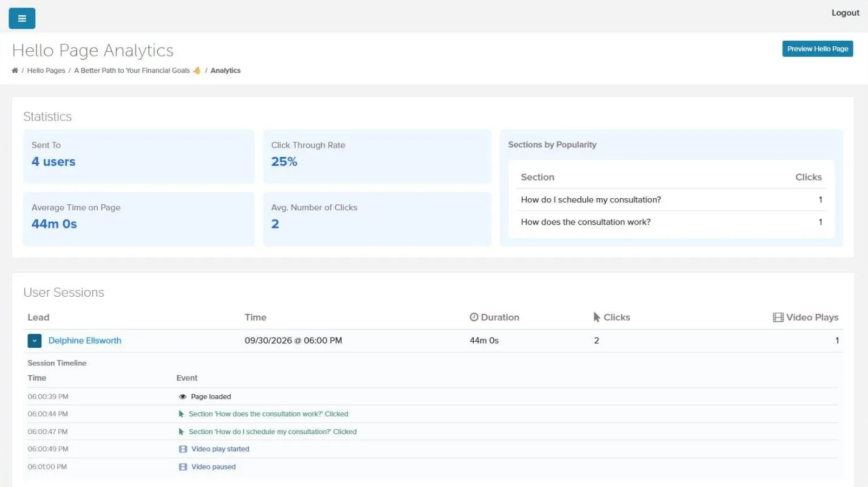This screenshot has width=868, height=487.
Task: Click film icon beside Video paused
Action: point(182,467)
